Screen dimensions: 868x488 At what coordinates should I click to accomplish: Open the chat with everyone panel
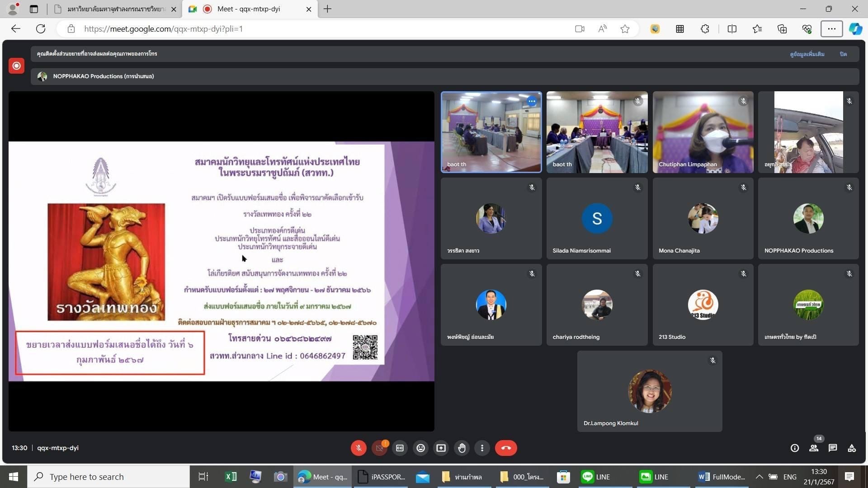(833, 448)
